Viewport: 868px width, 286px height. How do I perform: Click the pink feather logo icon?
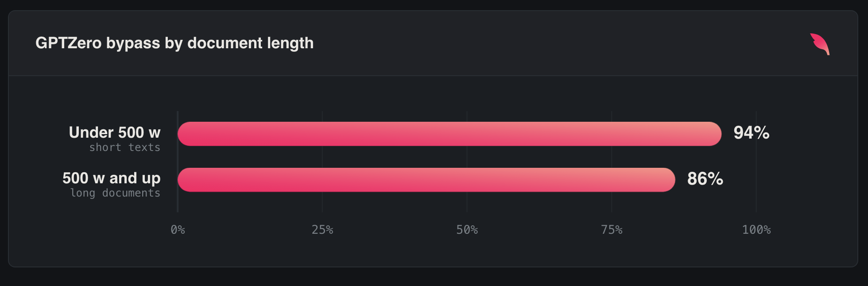click(x=820, y=44)
